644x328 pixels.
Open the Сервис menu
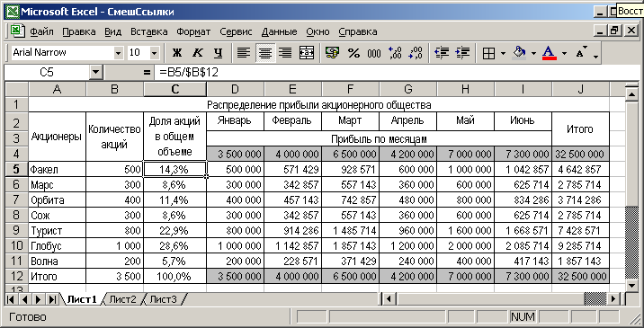tap(237, 31)
